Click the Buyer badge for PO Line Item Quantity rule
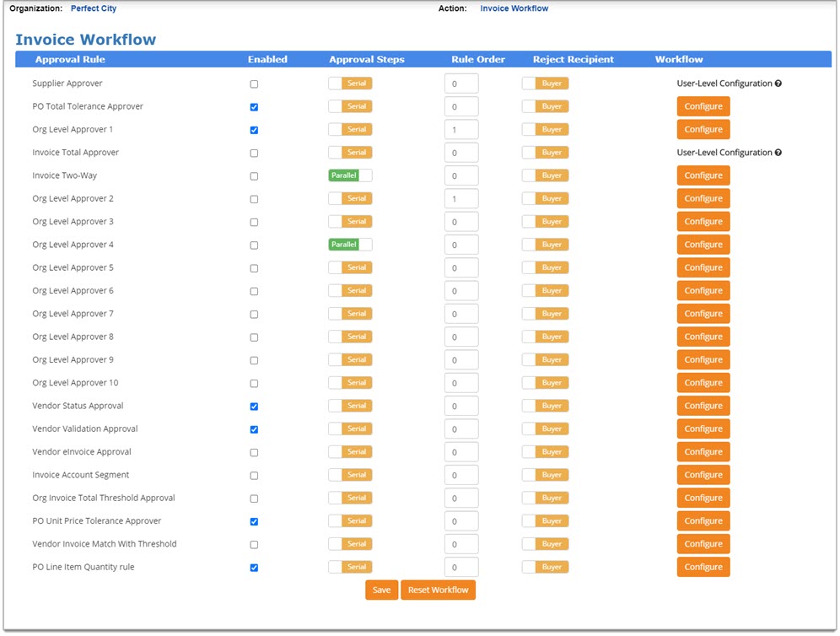This screenshot has width=840, height=636. click(x=545, y=567)
